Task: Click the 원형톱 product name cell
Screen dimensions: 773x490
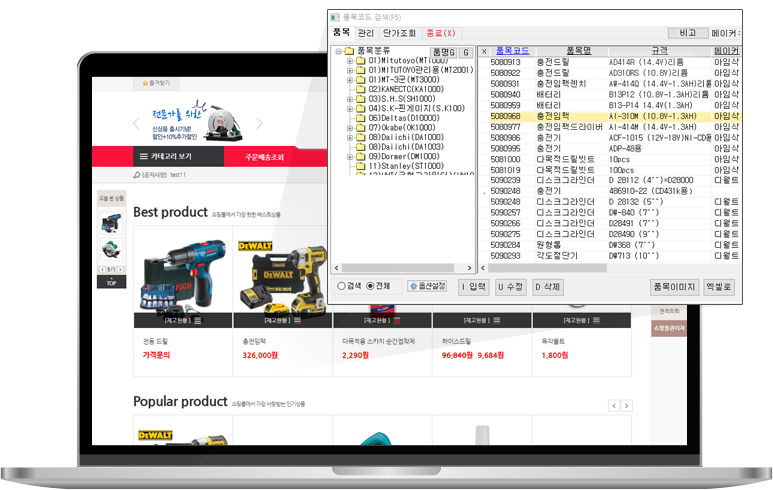Action: [549, 245]
